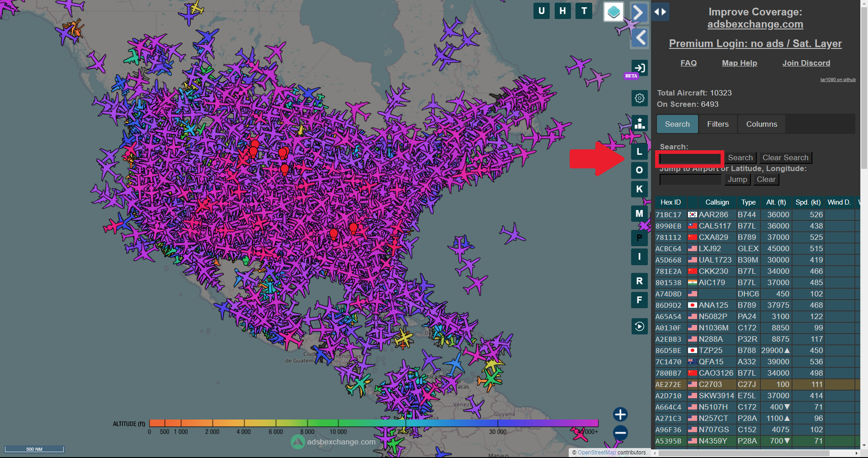This screenshot has height=458, width=868.
Task: Sort table by Spd. (kt) column
Action: (808, 202)
